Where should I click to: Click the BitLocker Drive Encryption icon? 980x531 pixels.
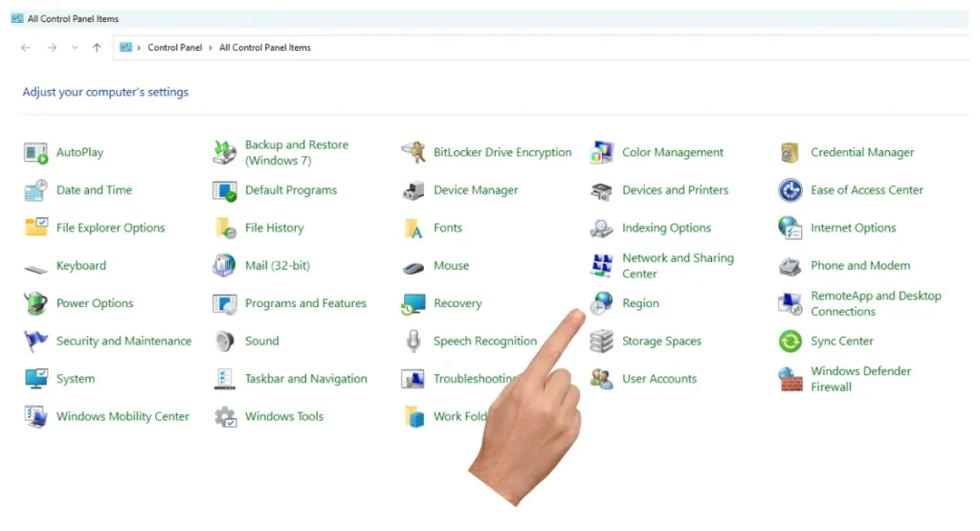pyautogui.click(x=413, y=152)
